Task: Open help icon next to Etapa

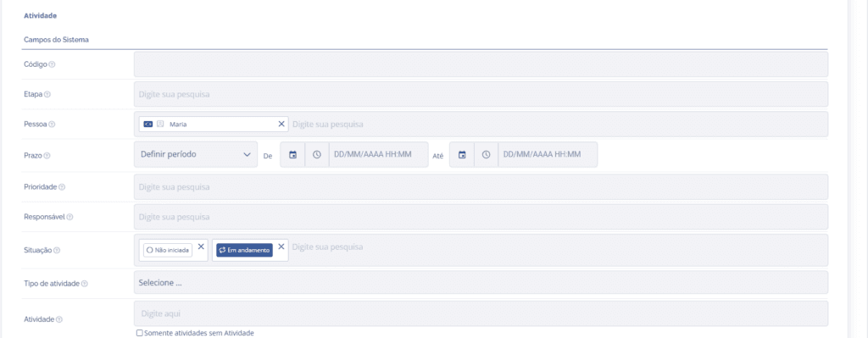Action: [x=47, y=94]
